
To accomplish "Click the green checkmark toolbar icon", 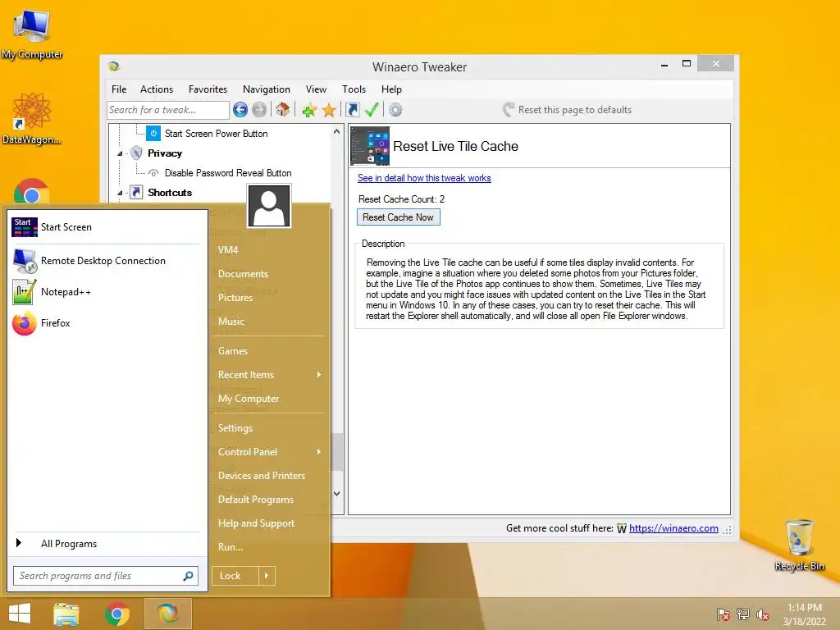I will 372,110.
